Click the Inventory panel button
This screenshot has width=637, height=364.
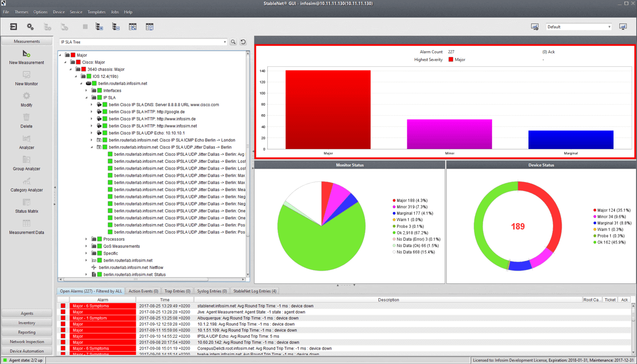[x=27, y=323]
